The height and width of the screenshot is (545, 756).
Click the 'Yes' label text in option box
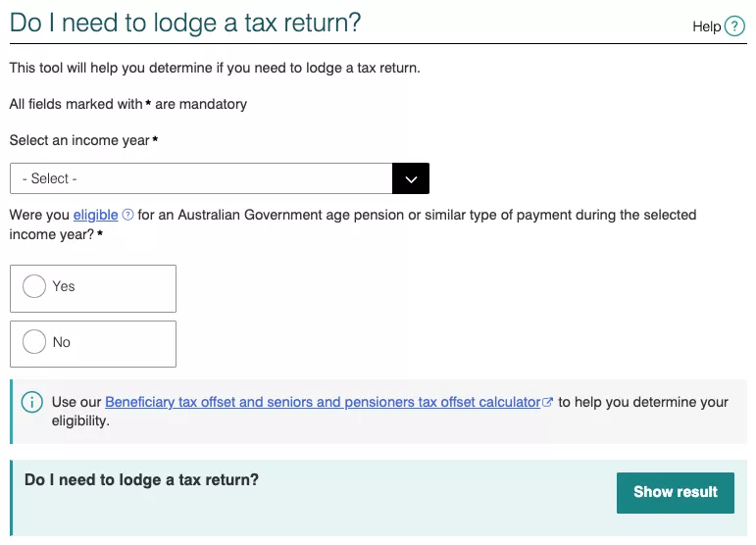[x=64, y=286]
